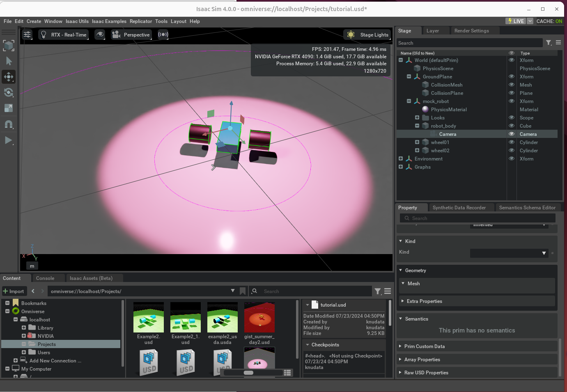Open Stage panel options hamburger menu
Screen dimensions: 567x392
(x=558, y=43)
